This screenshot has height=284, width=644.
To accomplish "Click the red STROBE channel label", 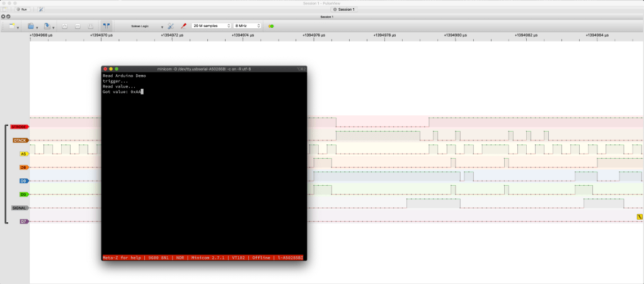I will [x=19, y=127].
